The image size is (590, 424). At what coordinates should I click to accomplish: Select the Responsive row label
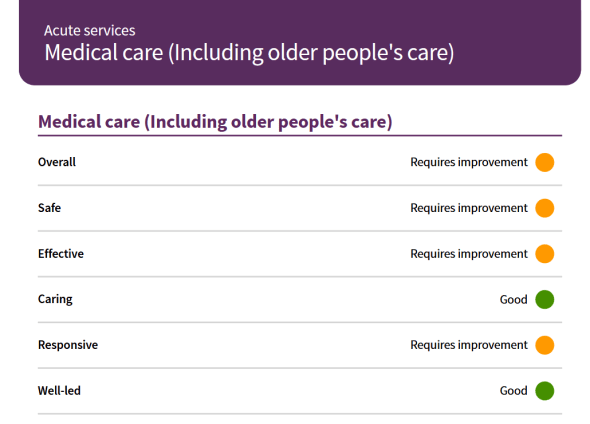coord(68,345)
